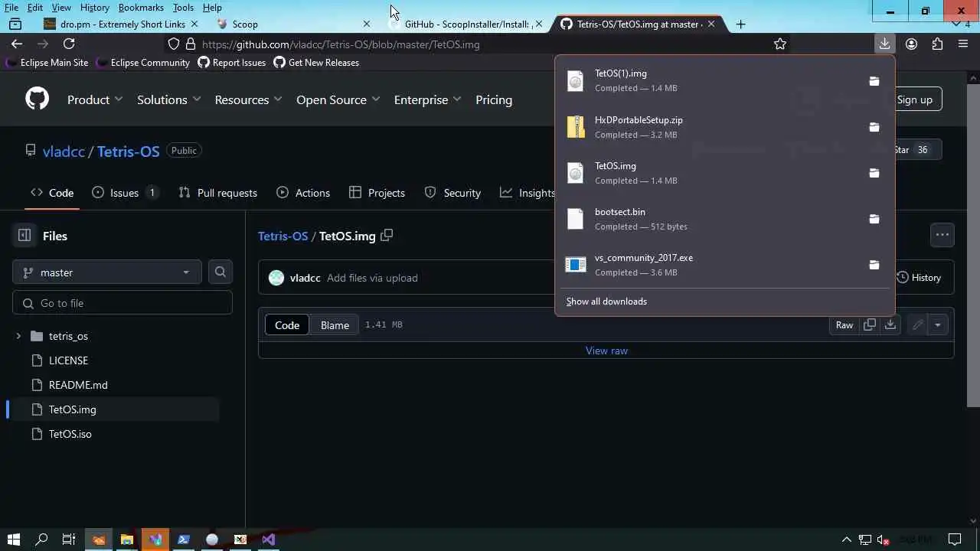Image resolution: width=980 pixels, height=551 pixels.
Task: Switch to the Code view toggle
Action: (x=287, y=325)
